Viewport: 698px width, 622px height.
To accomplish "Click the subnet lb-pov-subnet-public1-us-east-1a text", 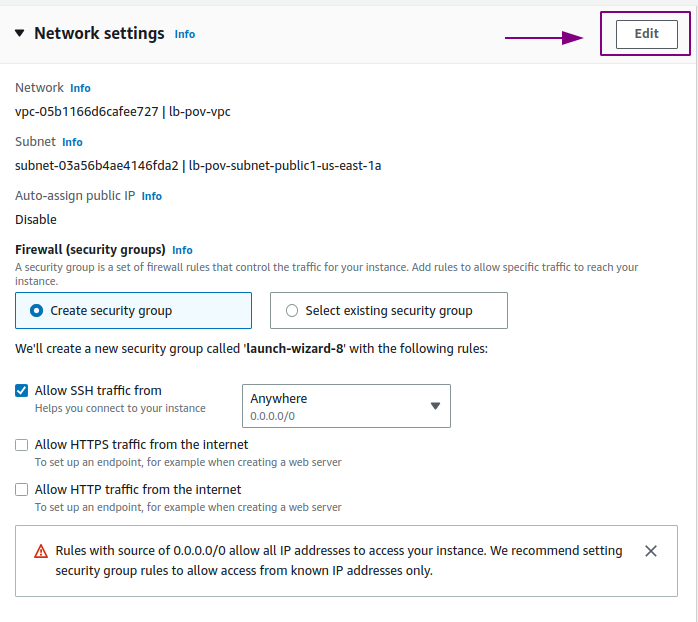I will [285, 166].
